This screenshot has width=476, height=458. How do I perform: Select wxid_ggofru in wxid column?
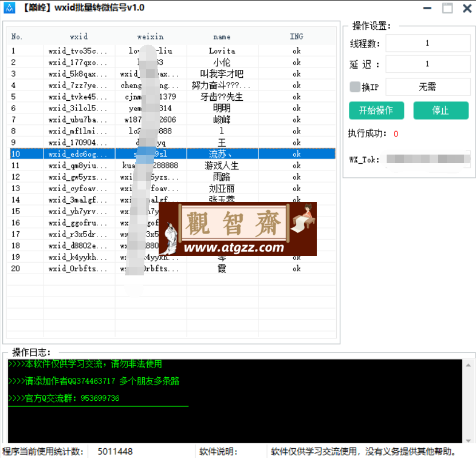click(78, 223)
